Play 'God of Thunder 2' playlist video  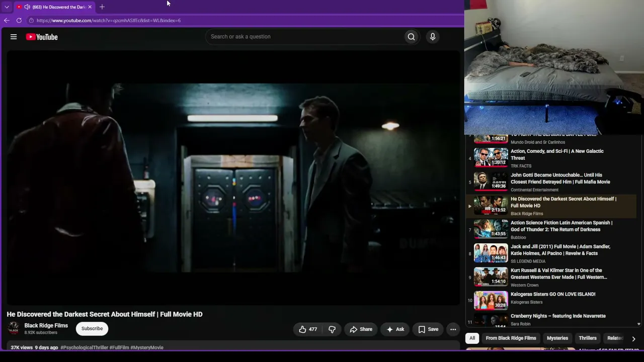coord(561,226)
